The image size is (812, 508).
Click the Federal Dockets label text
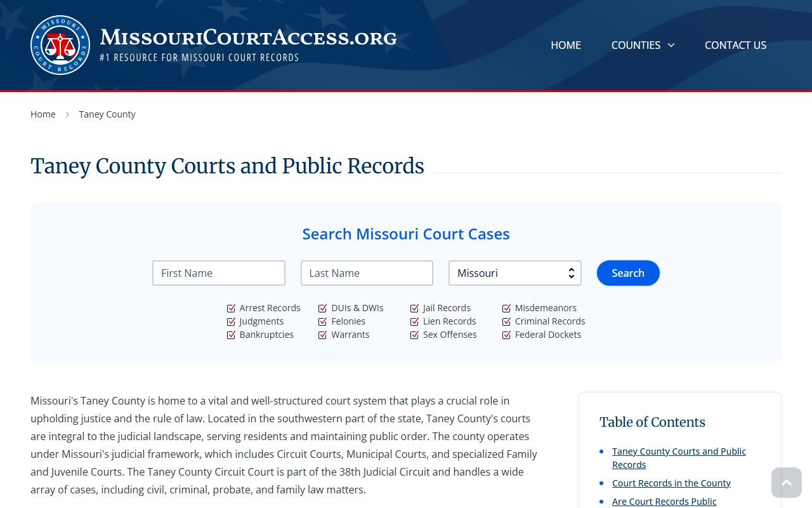coord(548,335)
